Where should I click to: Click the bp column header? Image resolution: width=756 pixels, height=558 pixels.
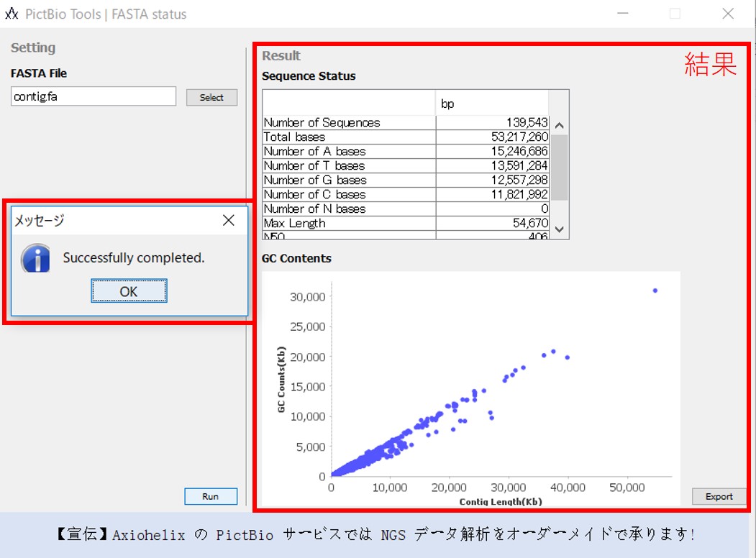[x=492, y=104]
